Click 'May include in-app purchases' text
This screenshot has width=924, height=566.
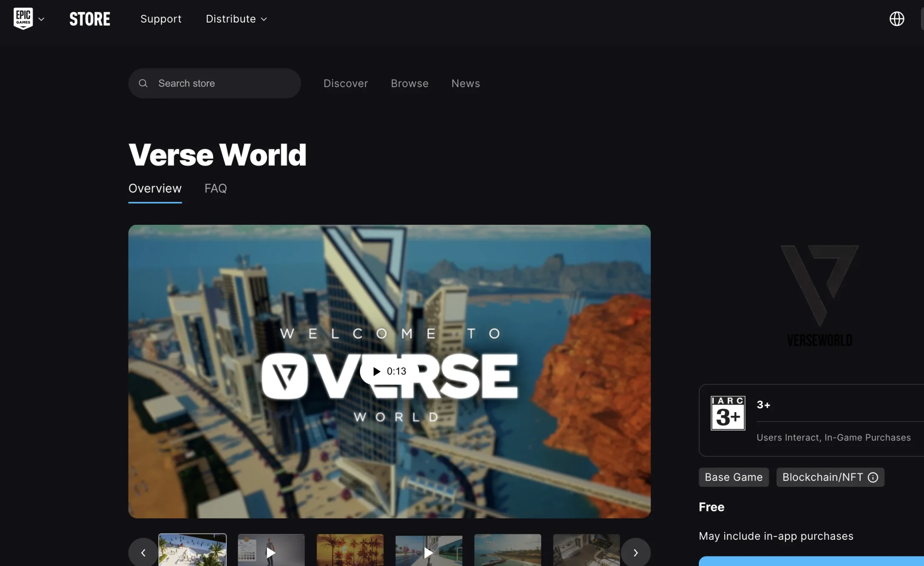pos(776,536)
